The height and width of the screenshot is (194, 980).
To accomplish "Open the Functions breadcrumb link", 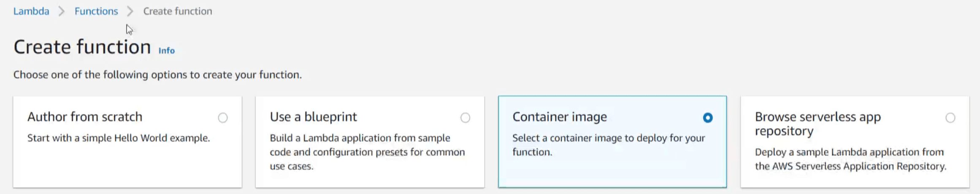I will click(x=96, y=11).
